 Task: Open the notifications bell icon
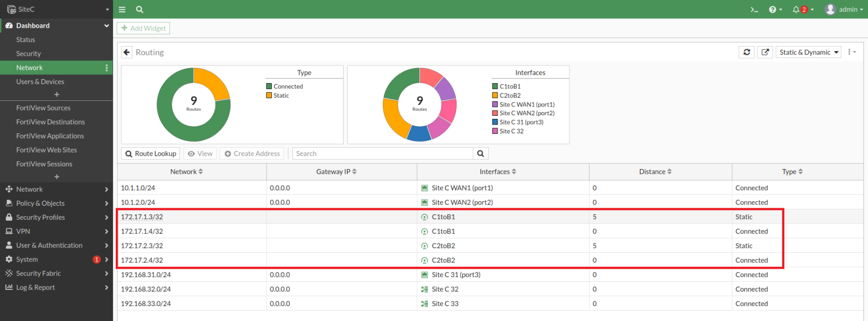pos(796,9)
